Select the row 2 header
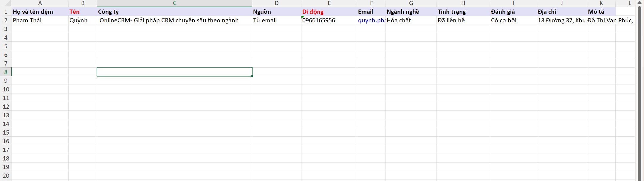 point(6,20)
